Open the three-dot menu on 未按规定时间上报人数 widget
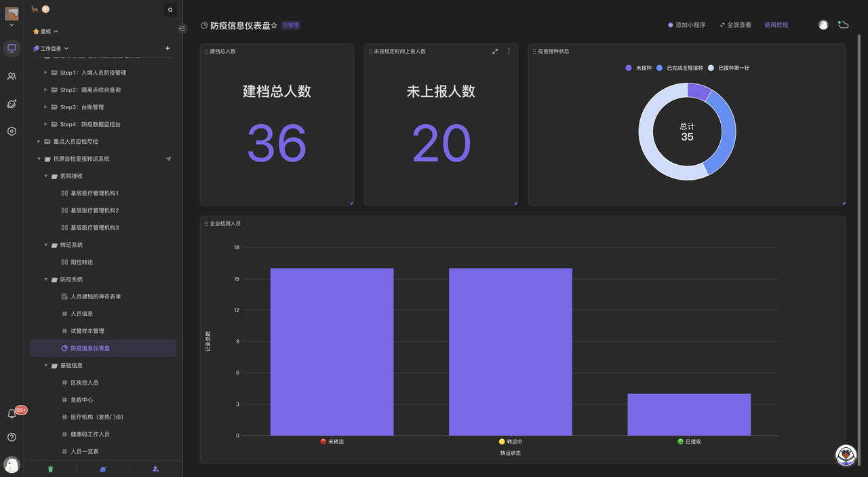 click(x=509, y=52)
